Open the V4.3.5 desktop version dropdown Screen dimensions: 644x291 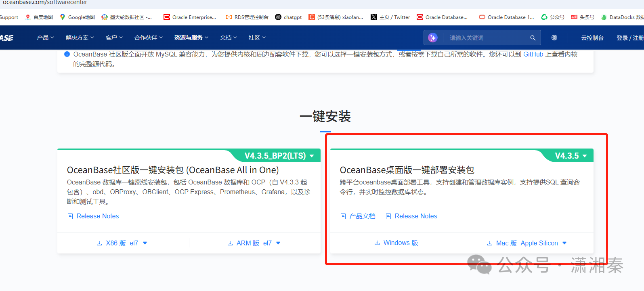[x=571, y=156]
